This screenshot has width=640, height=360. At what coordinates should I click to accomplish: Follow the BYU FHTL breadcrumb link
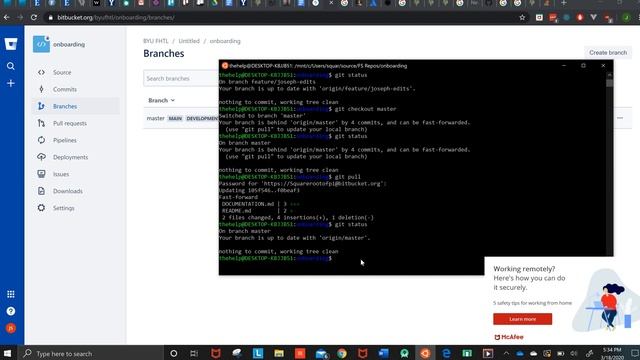pyautogui.click(x=156, y=41)
